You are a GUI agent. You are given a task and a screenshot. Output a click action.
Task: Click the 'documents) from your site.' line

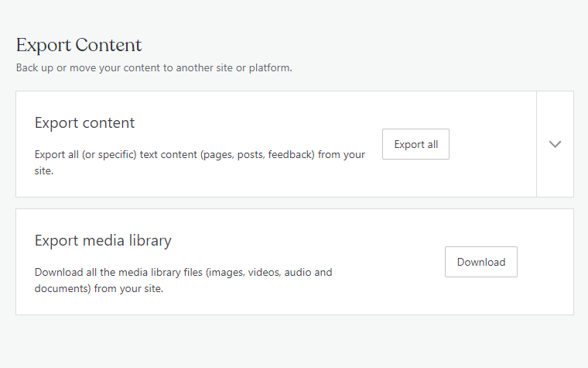click(x=98, y=289)
